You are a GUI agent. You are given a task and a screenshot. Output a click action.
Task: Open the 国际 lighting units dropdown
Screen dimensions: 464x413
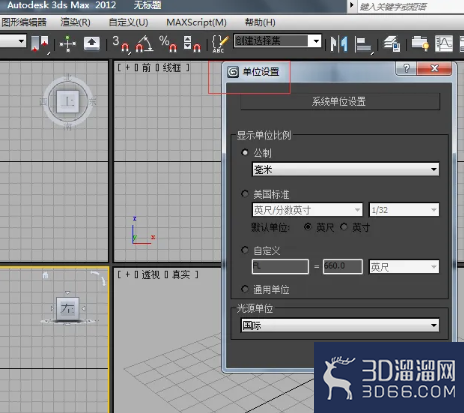tap(340, 325)
